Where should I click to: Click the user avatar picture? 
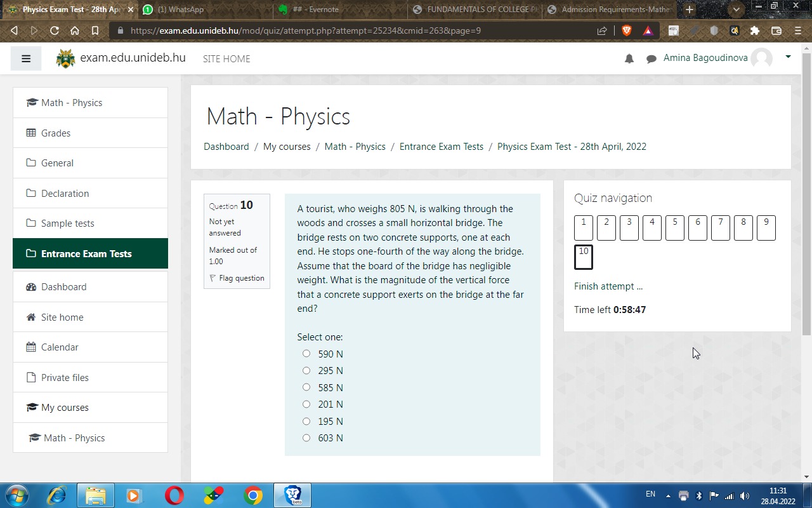tap(762, 58)
